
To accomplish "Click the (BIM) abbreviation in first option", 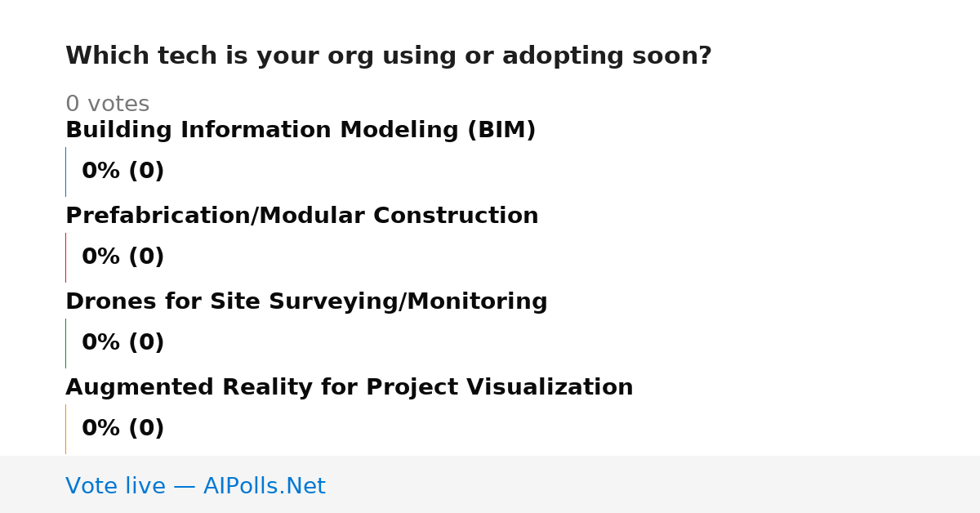I will 501,130.
